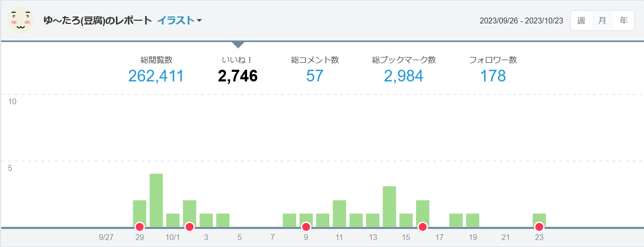Click the date range 2023/09/26 - 2023/10/23
Viewport: 644px width, 247px height.
coord(521,21)
